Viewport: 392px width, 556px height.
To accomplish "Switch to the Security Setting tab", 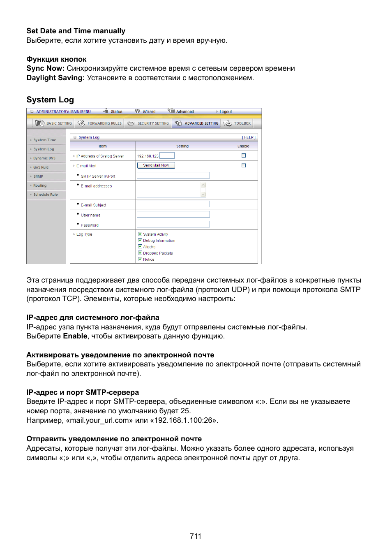I will coord(148,123).
